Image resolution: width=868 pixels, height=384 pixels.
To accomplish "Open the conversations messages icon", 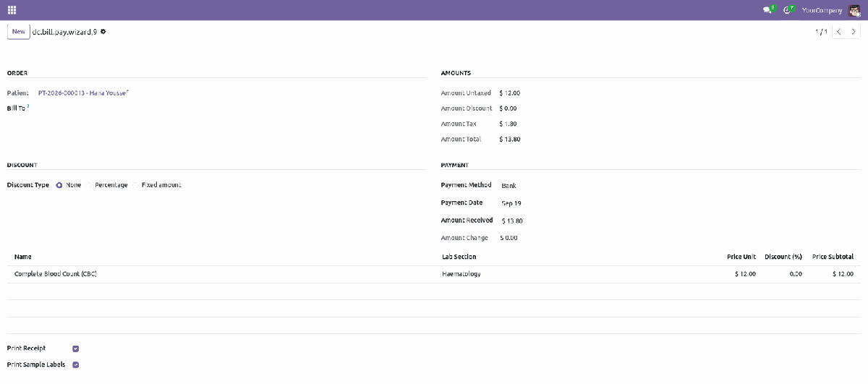I will click(x=768, y=10).
